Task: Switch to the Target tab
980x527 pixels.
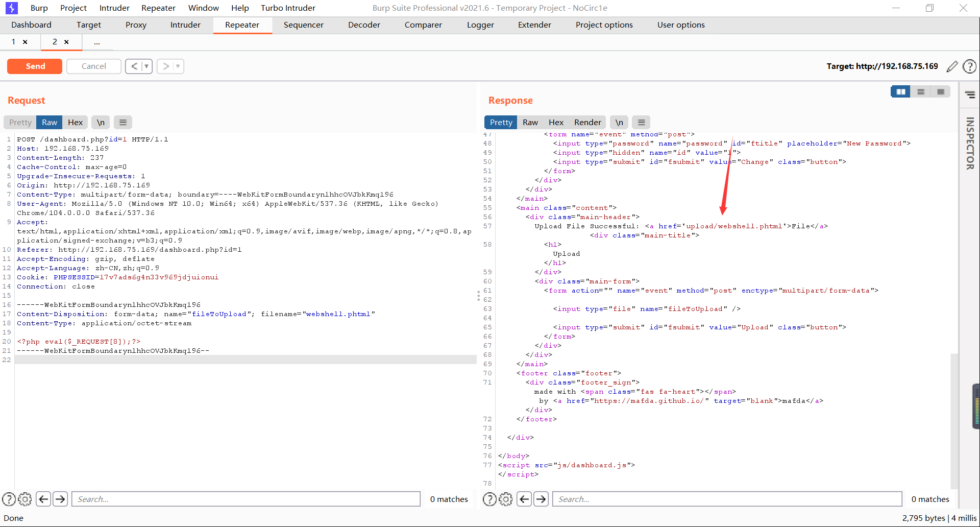Action: 89,25
